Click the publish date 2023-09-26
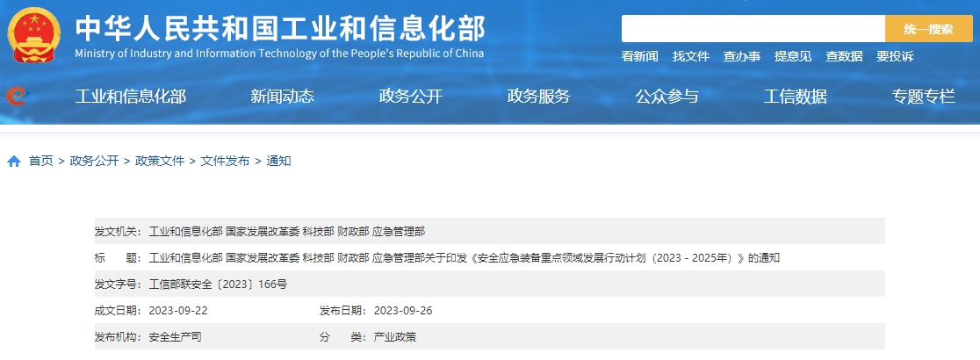The width and height of the screenshot is (980, 360). tap(403, 311)
